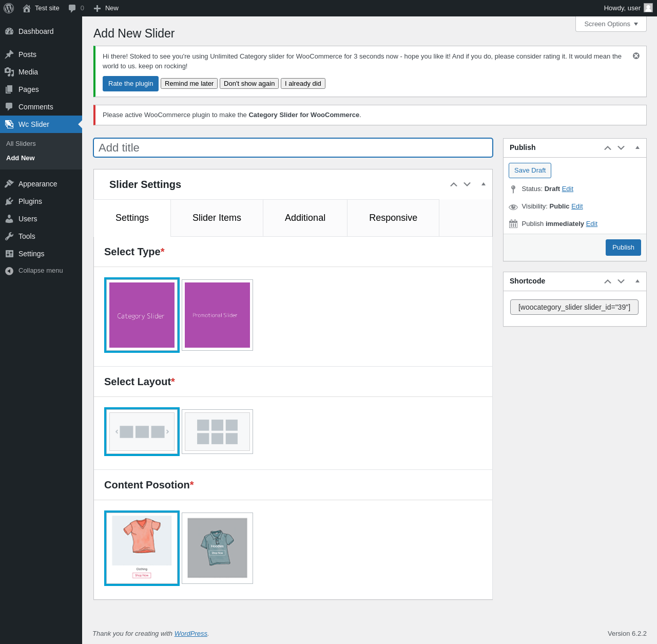
Task: Choose the grid layout option
Action: [217, 431]
